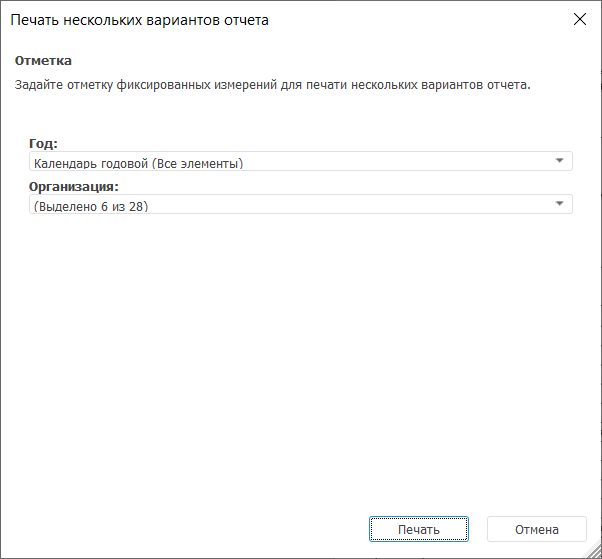Click the word "Выделено" in Организация field
Viewport: 602px width, 559px height.
tap(68, 206)
